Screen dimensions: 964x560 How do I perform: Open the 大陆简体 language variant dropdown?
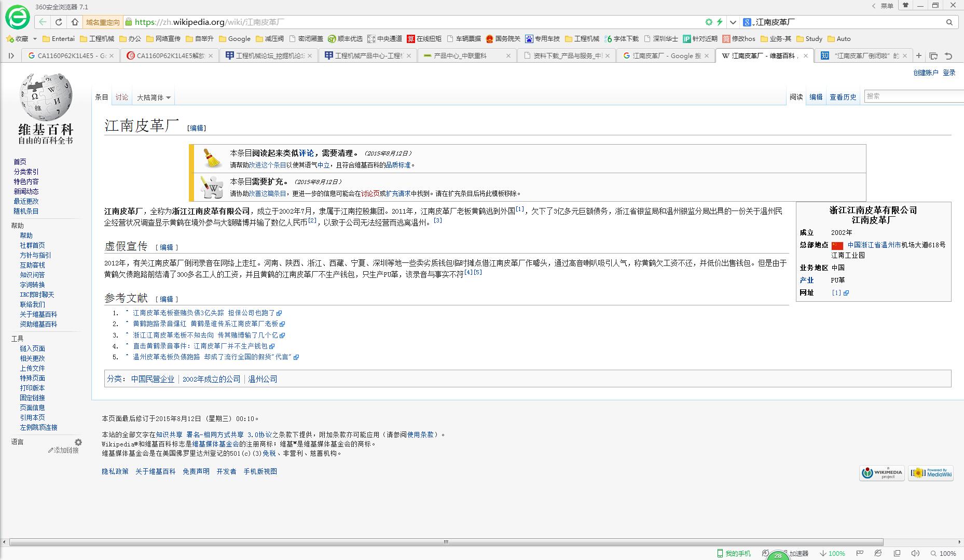(x=154, y=97)
